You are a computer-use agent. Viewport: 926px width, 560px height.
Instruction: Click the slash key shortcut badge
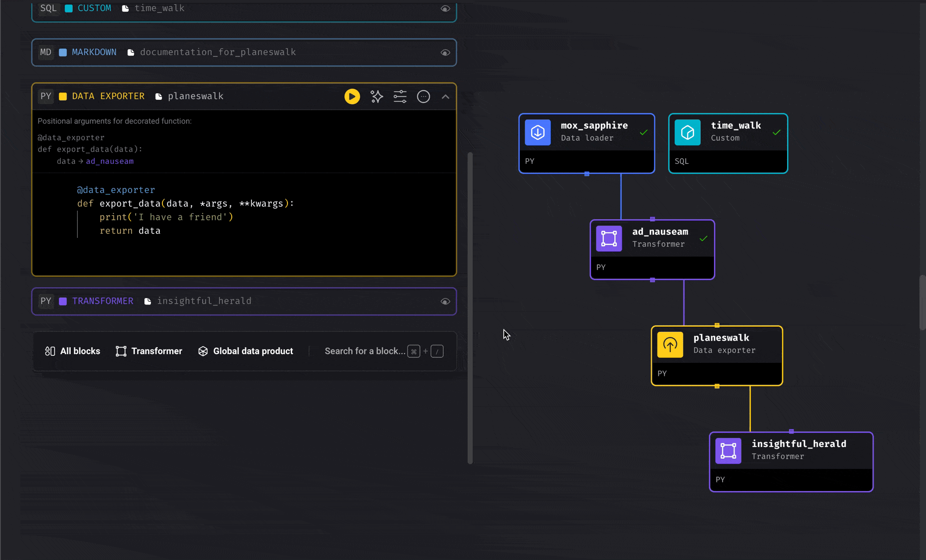(x=437, y=351)
